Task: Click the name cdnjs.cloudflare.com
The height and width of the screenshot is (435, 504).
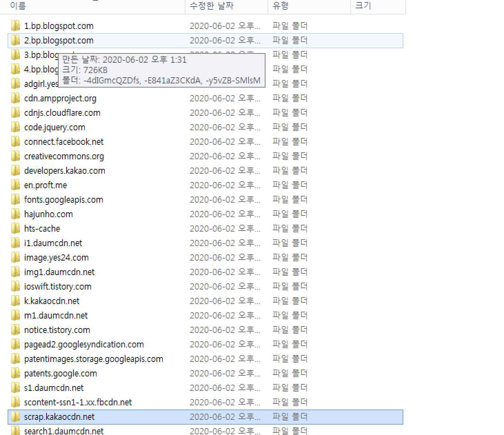Action: coord(62,113)
